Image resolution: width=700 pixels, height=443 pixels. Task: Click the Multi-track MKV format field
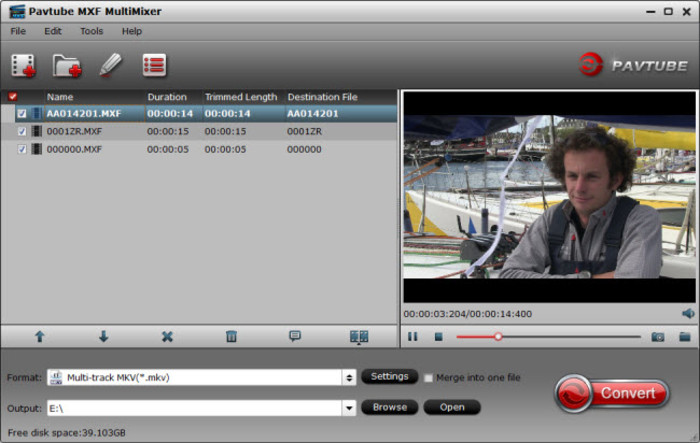195,378
